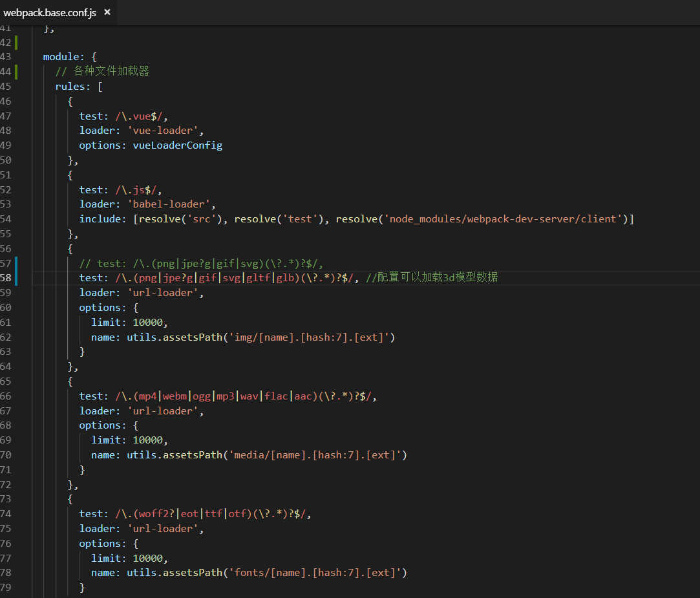Click the 'vue-loader' string
Image resolution: width=700 pixels, height=598 pixels.
coord(162,131)
